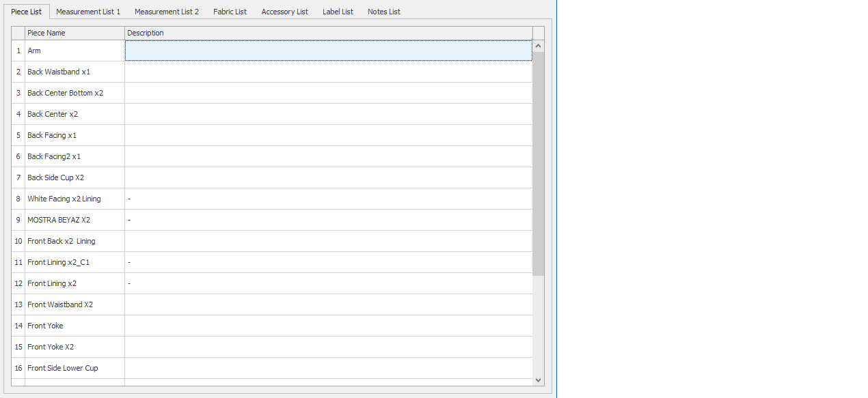
Task: Select the Front Side Lower Cup piece
Action: coord(63,368)
